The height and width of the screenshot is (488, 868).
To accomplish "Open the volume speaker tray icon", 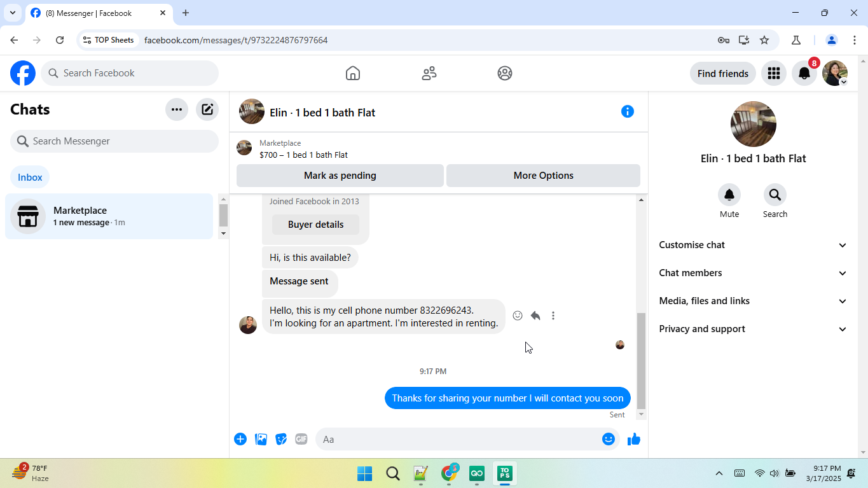I will click(774, 473).
